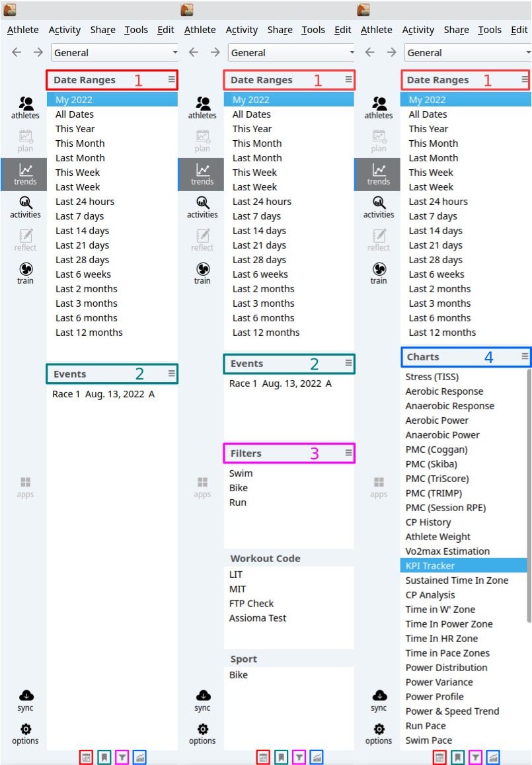Go forward using left panel's forward arrow
Screen dimensions: 532x765
38,52
